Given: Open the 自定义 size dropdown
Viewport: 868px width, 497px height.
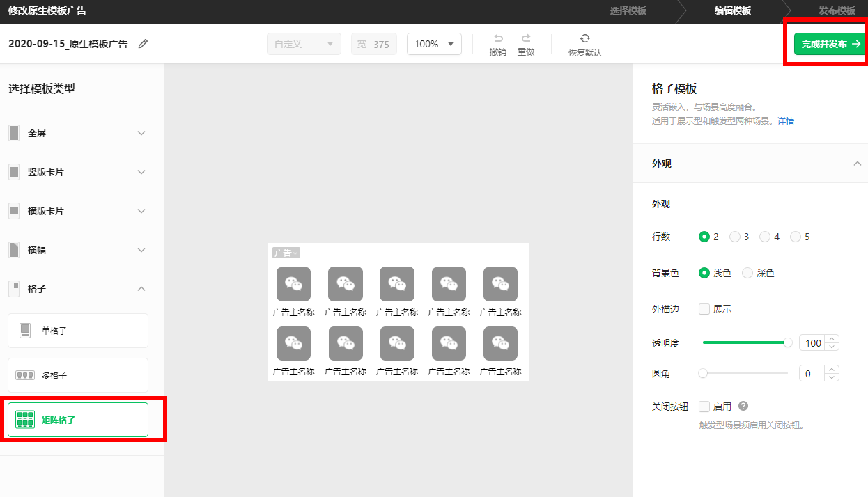Looking at the screenshot, I should pos(304,44).
